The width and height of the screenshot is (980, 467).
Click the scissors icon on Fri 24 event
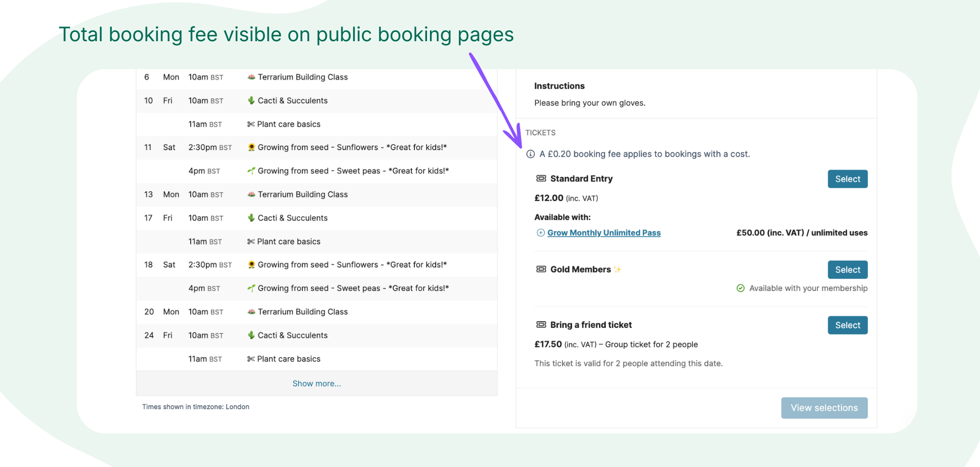pyautogui.click(x=251, y=359)
